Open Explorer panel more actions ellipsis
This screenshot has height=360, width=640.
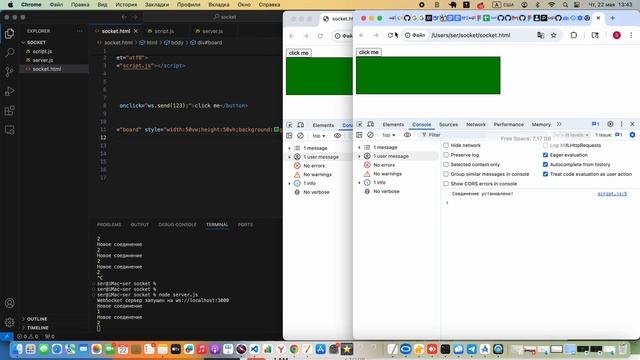point(79,31)
